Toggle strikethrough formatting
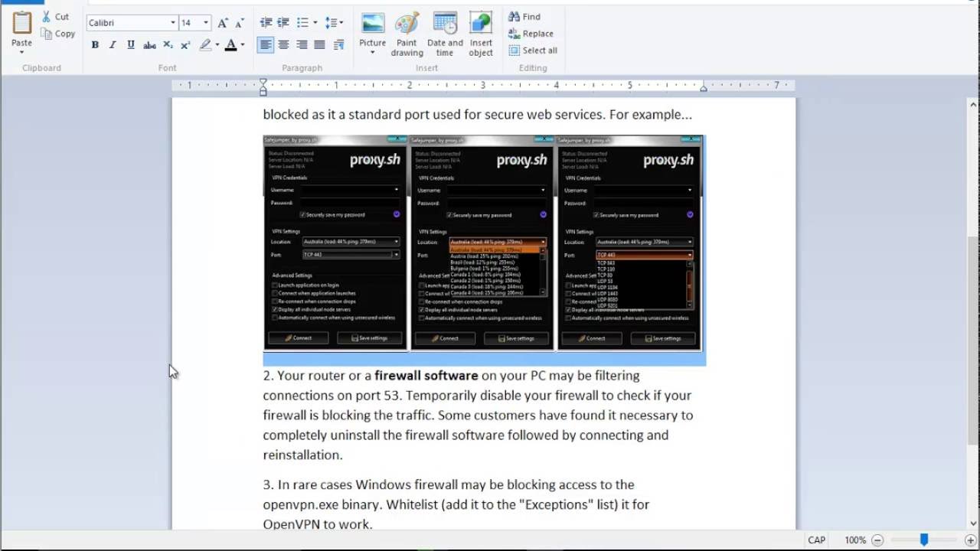This screenshot has height=551, width=980. (149, 45)
